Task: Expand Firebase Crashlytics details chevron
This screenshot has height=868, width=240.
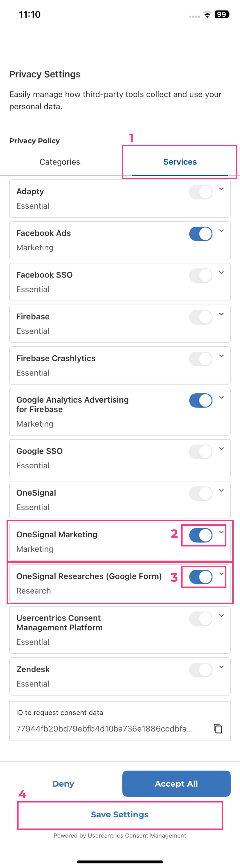Action: coord(221,356)
